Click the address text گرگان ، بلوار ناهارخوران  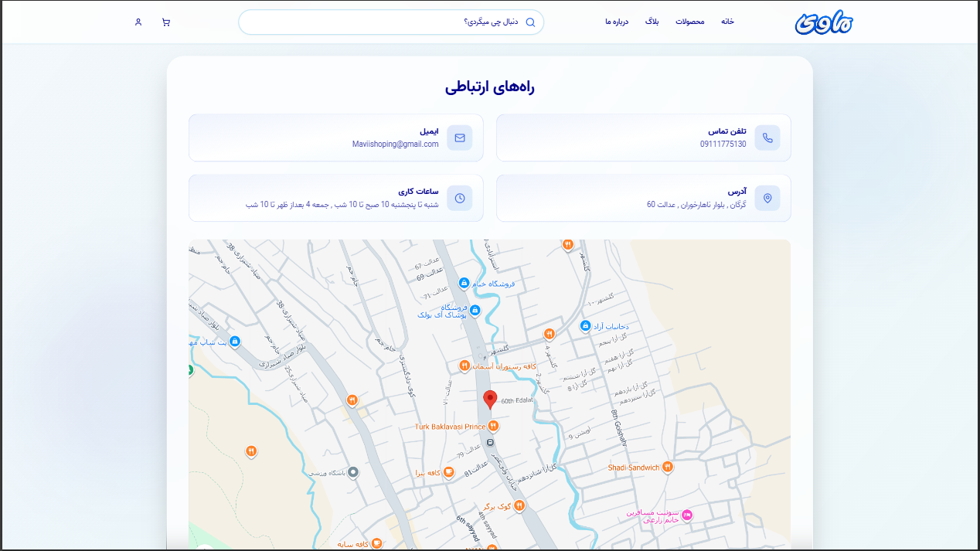tap(696, 205)
